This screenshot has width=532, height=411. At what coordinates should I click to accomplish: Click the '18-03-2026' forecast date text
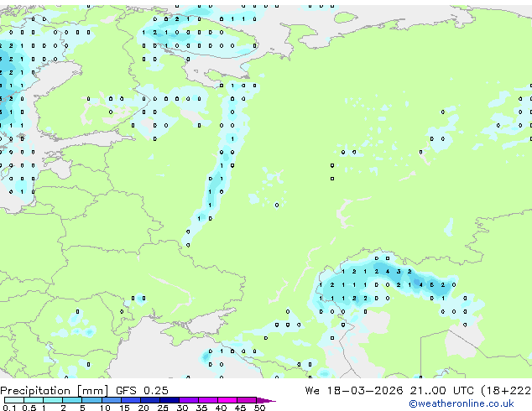(365, 391)
